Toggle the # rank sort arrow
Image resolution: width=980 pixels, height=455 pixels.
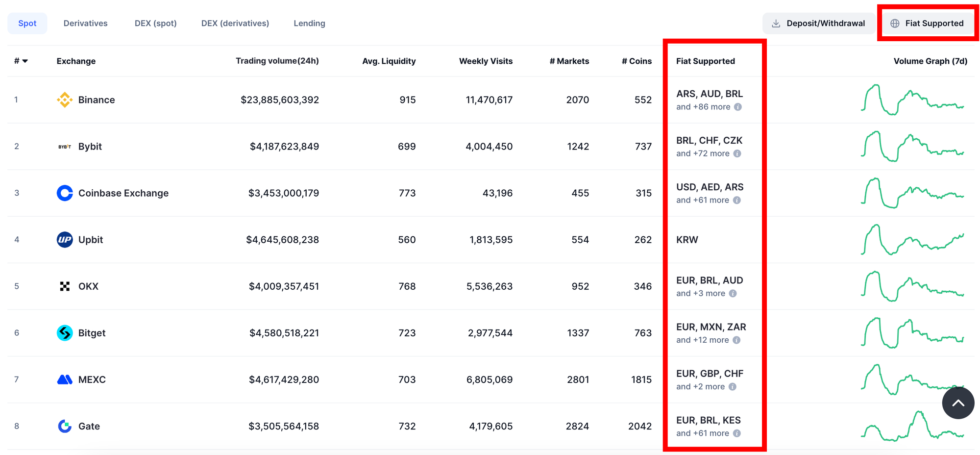[x=25, y=61]
